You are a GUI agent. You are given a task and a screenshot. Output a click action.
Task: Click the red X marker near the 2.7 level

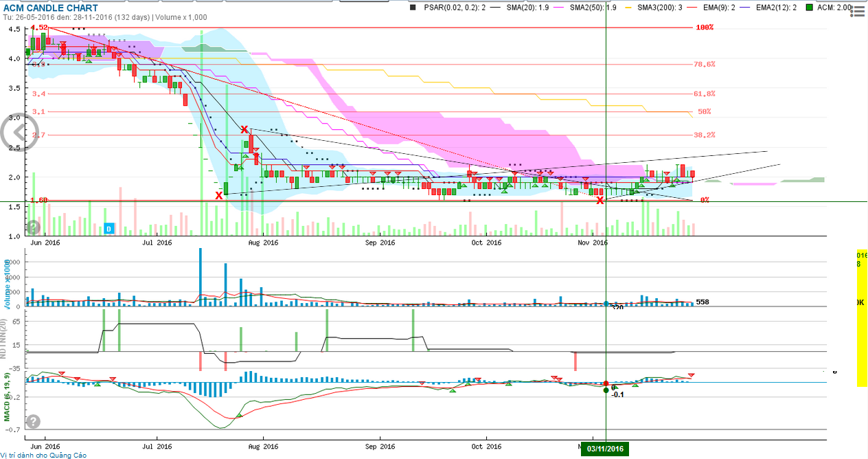[x=244, y=129]
